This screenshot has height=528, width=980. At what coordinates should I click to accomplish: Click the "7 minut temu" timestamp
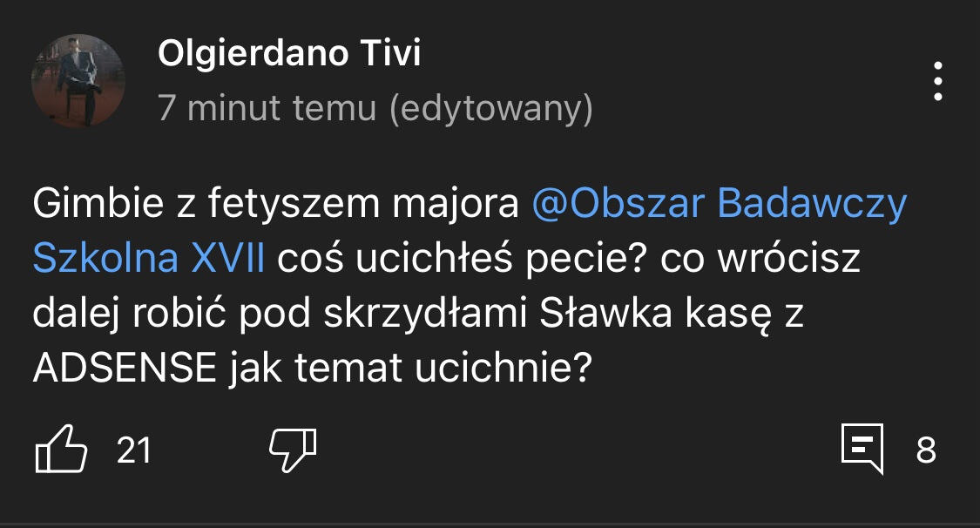(267, 108)
